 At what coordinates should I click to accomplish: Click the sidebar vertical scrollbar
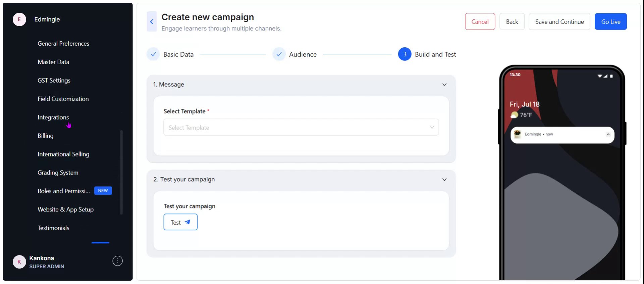(121, 172)
